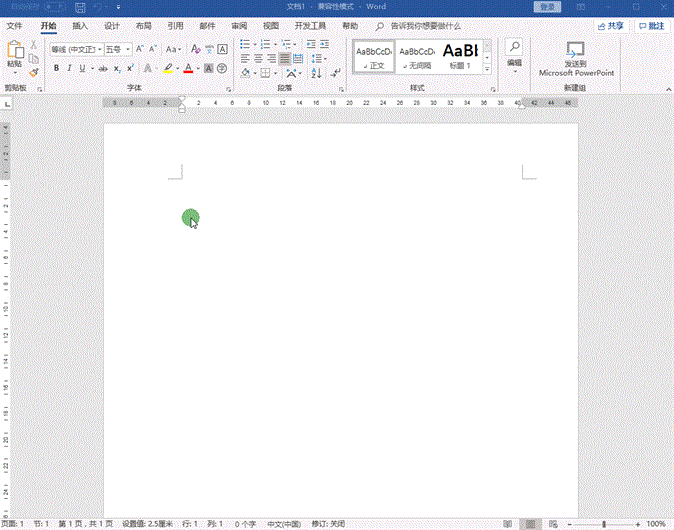The image size is (674, 530).
Task: Switch to the 插入 (Insert) tab
Action: pos(80,25)
